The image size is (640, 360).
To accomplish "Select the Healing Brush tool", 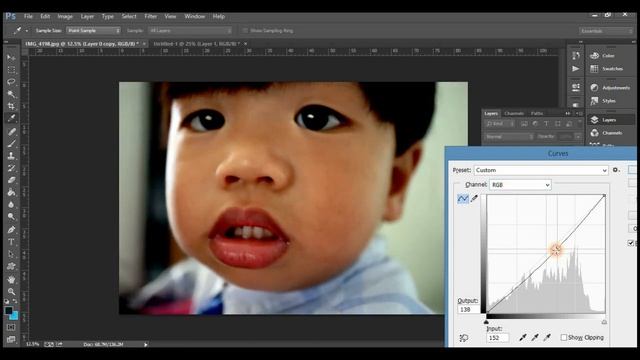I will click(x=11, y=131).
